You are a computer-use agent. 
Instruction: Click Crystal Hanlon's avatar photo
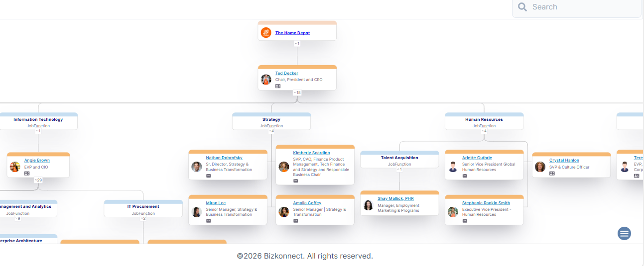point(540,167)
